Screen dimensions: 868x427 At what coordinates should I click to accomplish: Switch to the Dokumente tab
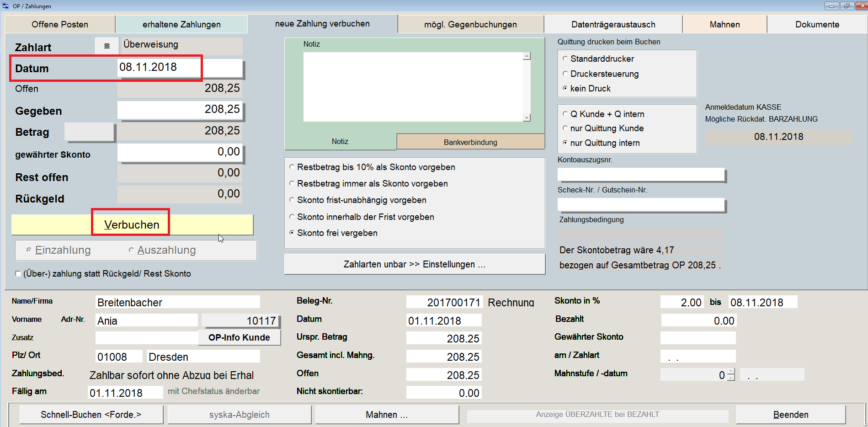pyautogui.click(x=817, y=24)
